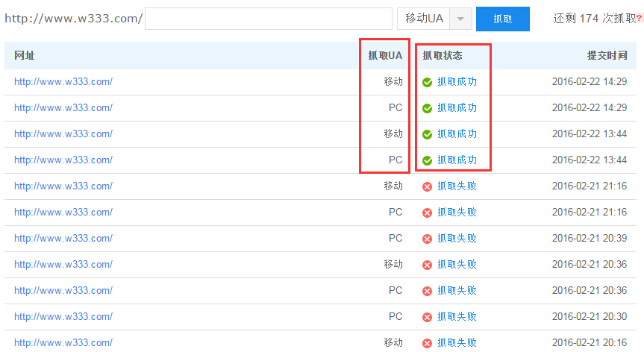Open the w333.com URL submitted 2016-02-21 20:16
The width and height of the screenshot is (644, 352).
pyautogui.click(x=63, y=343)
